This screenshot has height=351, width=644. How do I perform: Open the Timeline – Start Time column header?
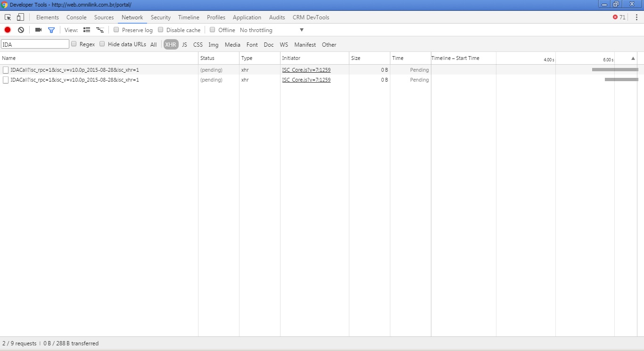(x=455, y=58)
